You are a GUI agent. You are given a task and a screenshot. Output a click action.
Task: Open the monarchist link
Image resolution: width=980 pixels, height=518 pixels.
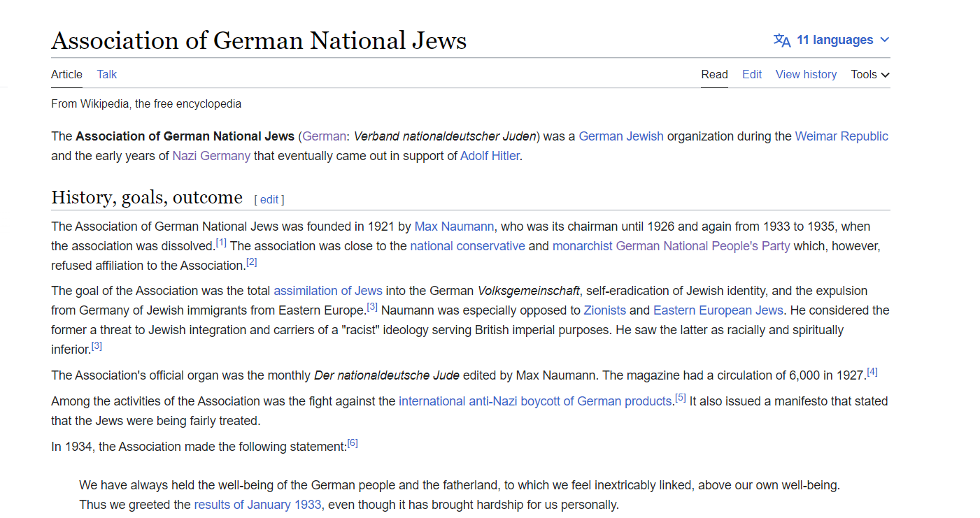pos(583,246)
